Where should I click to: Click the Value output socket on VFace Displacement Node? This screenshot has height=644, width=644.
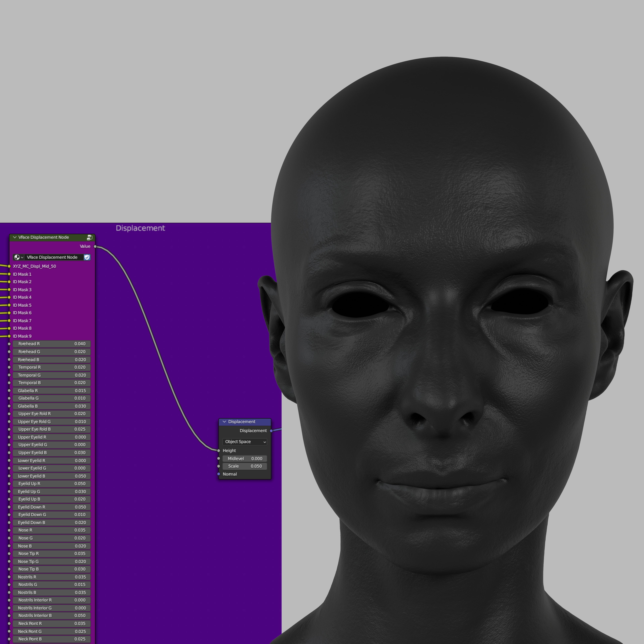[x=96, y=246]
